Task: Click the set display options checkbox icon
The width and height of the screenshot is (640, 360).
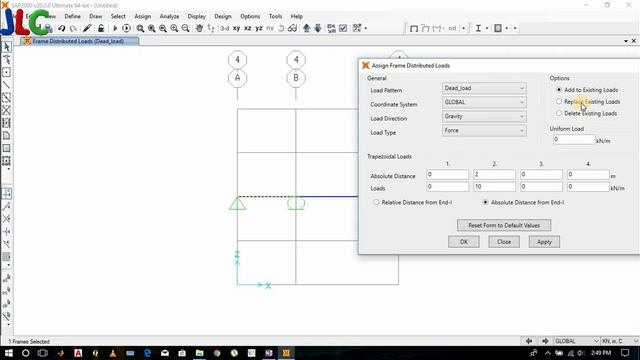Action: 343,28
